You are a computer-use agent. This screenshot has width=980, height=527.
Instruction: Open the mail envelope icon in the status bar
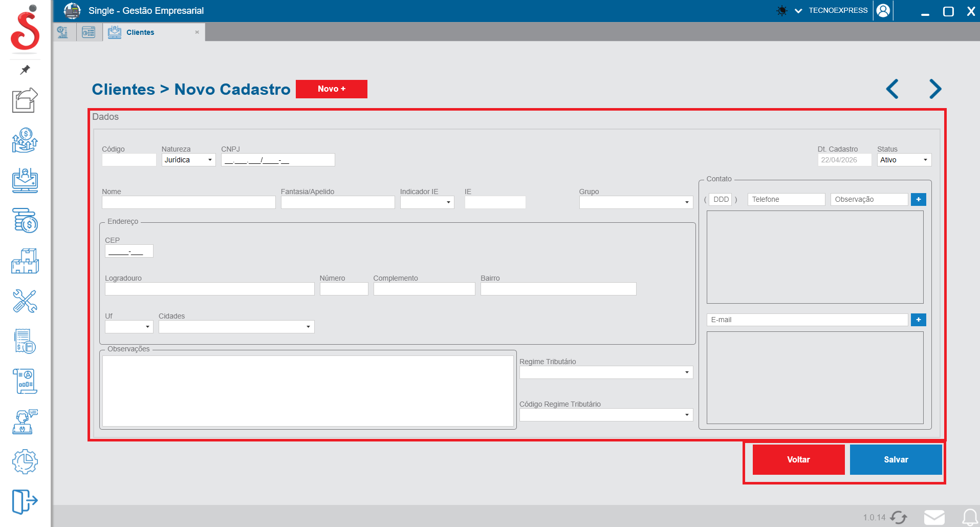pyautogui.click(x=934, y=517)
